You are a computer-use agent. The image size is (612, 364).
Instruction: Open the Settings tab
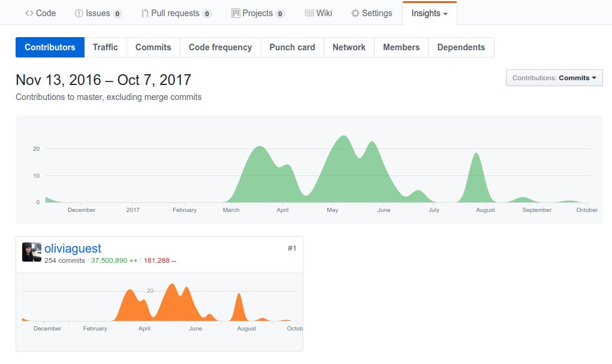pos(372,13)
